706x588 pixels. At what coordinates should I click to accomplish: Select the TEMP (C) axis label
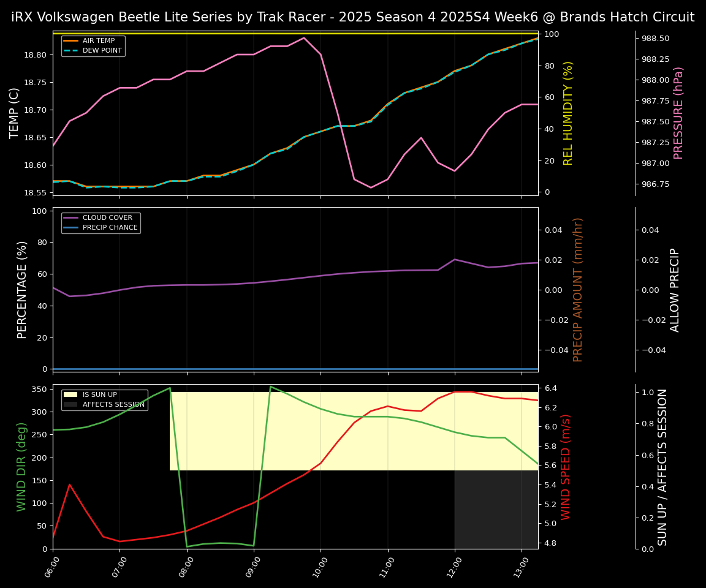tap(15, 113)
